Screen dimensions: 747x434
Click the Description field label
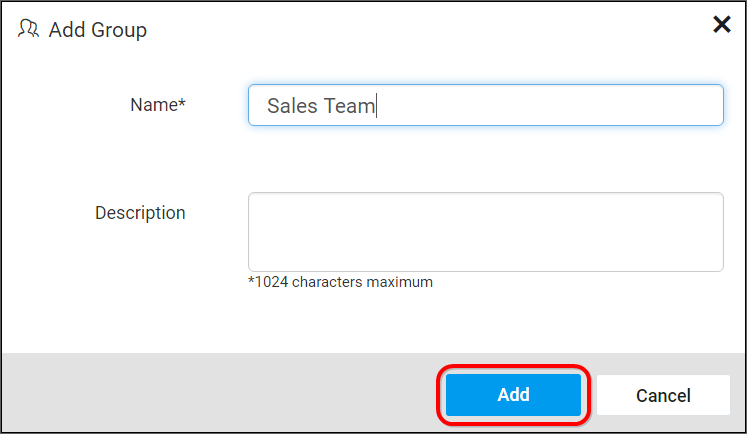[140, 213]
